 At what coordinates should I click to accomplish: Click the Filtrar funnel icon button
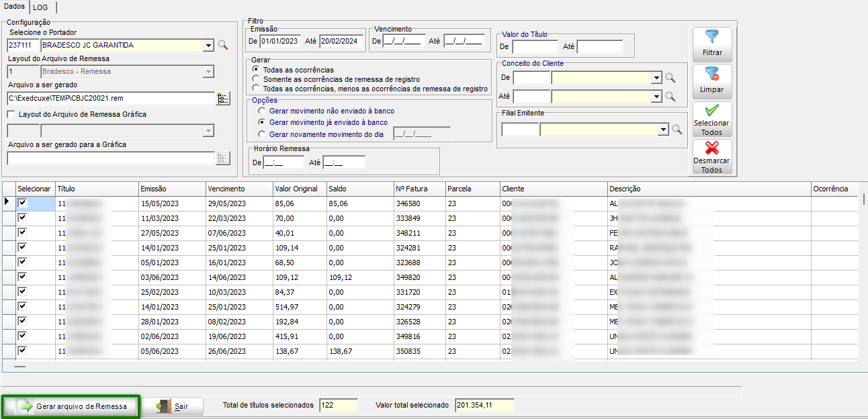[711, 43]
